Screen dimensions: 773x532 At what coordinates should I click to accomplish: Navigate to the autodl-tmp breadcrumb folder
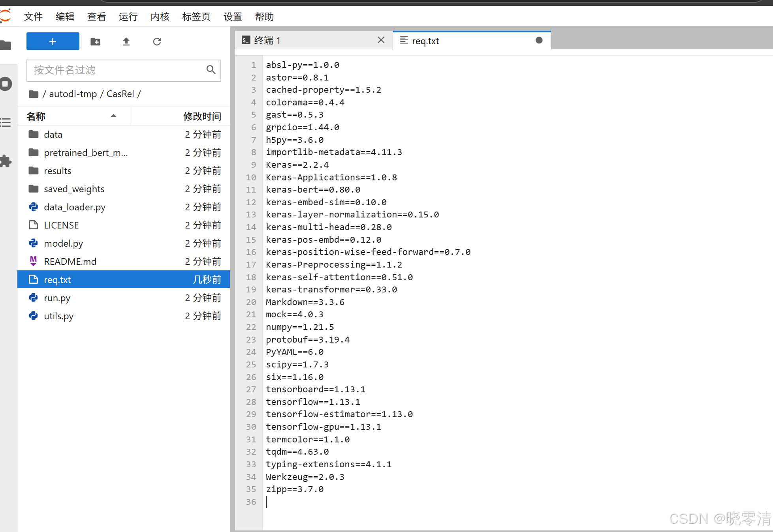click(73, 94)
